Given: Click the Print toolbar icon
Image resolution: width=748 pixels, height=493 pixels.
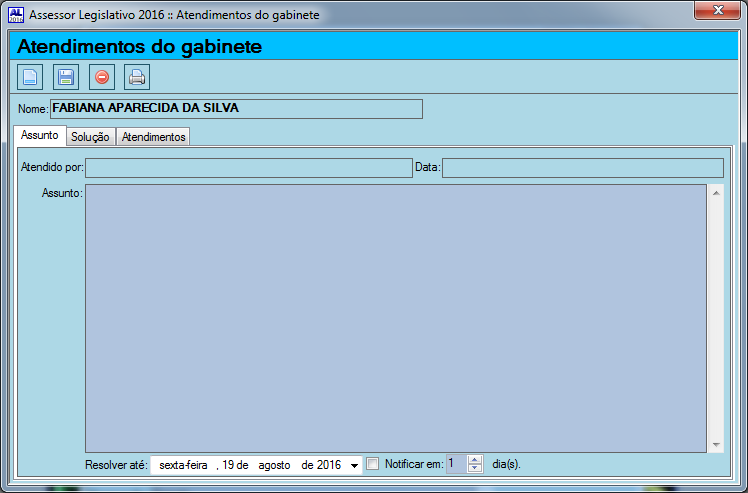Looking at the screenshot, I should coord(137,77).
